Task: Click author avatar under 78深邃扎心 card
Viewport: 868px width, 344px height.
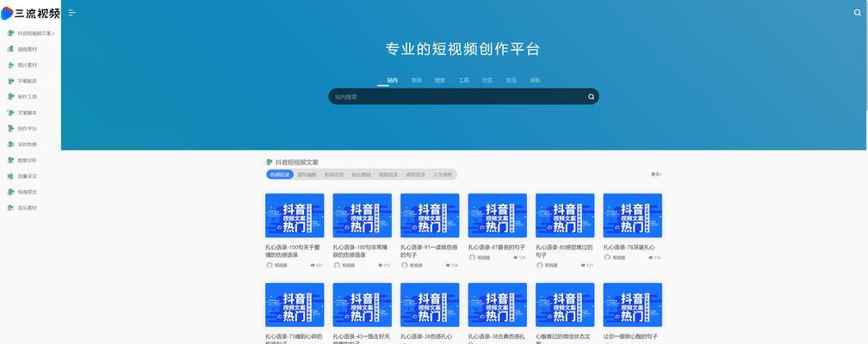Action: tap(607, 258)
